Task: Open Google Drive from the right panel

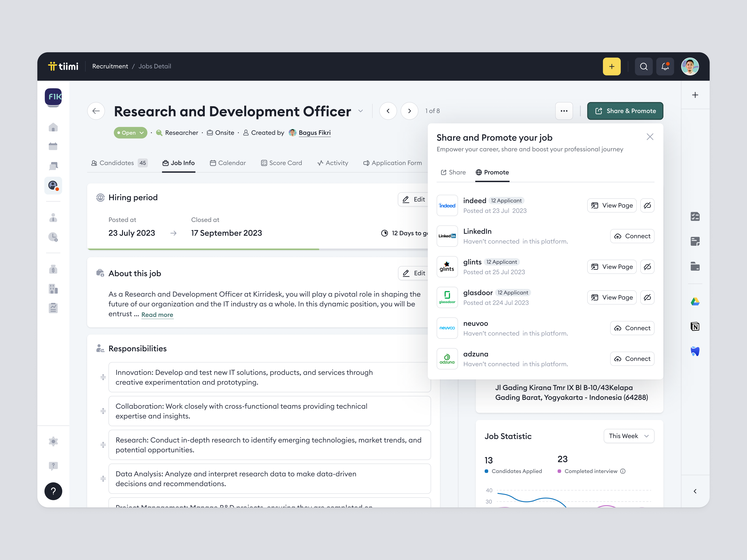Action: (x=695, y=301)
